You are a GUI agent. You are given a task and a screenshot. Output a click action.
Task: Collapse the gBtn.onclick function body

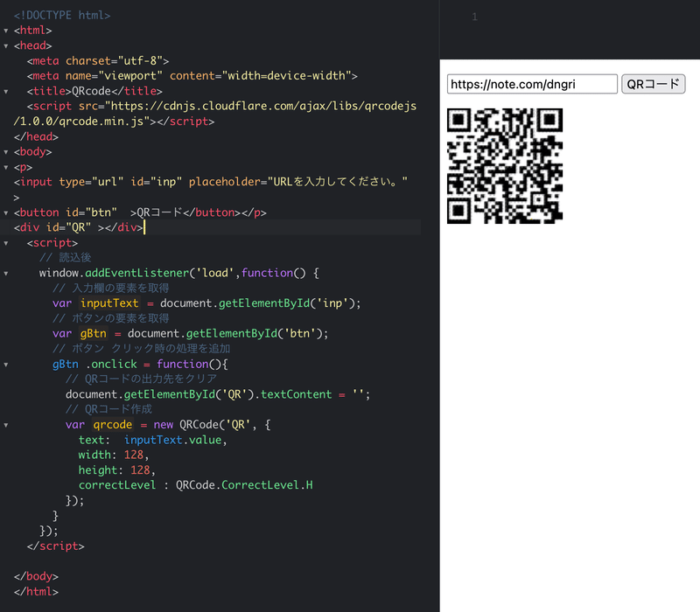coord(6,364)
